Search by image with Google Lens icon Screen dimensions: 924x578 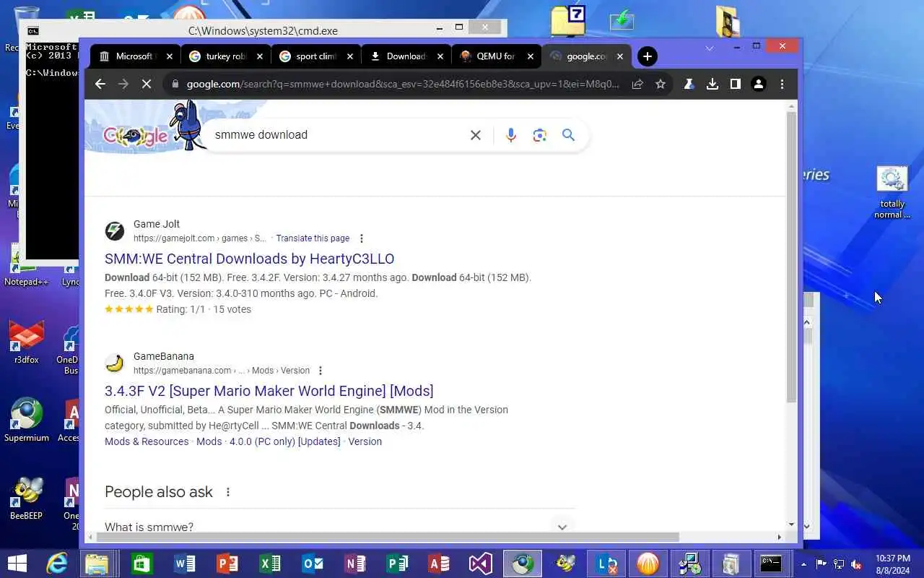[x=539, y=135]
